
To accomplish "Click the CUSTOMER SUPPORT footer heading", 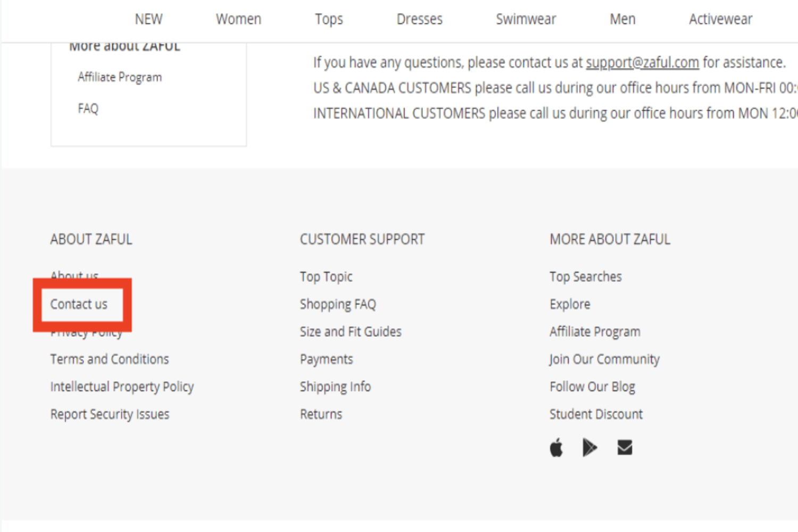I will pos(362,239).
